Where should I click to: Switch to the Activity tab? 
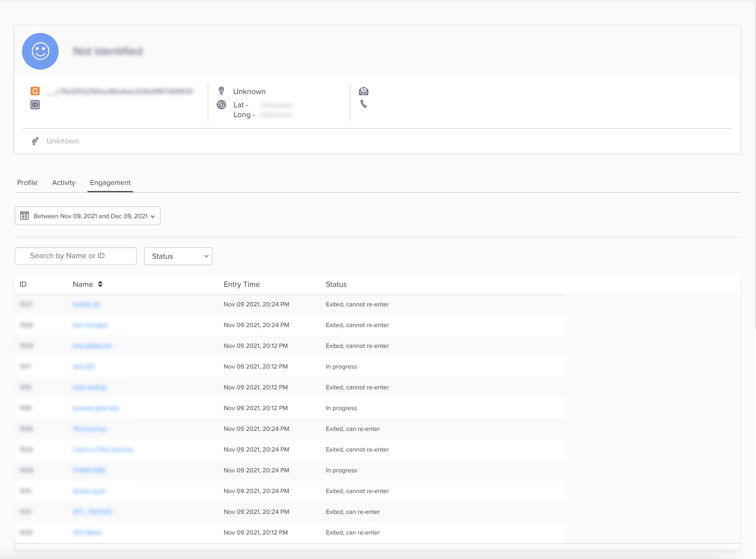coord(64,183)
